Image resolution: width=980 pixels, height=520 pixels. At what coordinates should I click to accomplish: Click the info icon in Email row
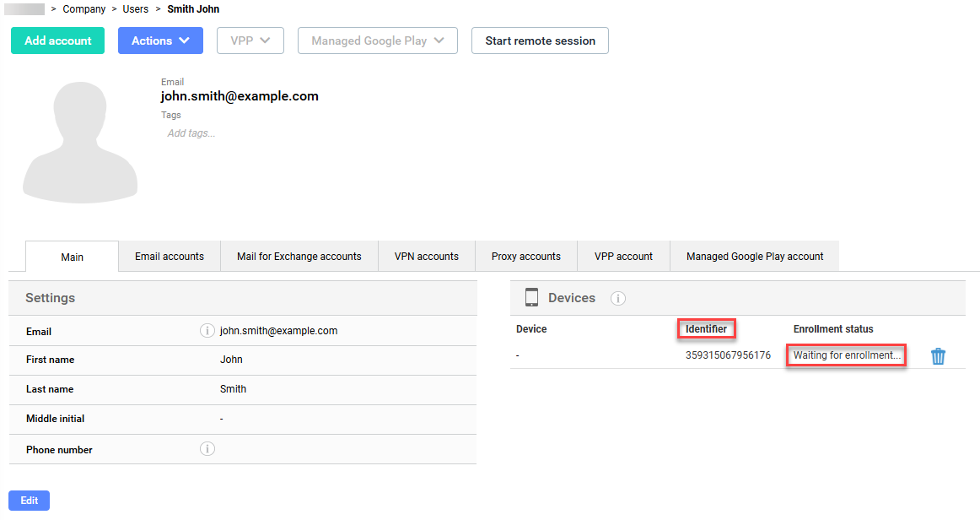(x=207, y=331)
